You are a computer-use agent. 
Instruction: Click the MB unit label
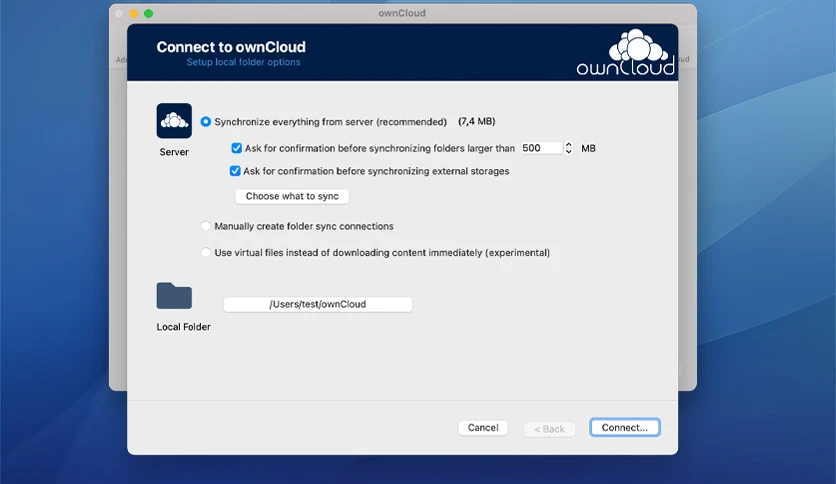(x=588, y=148)
